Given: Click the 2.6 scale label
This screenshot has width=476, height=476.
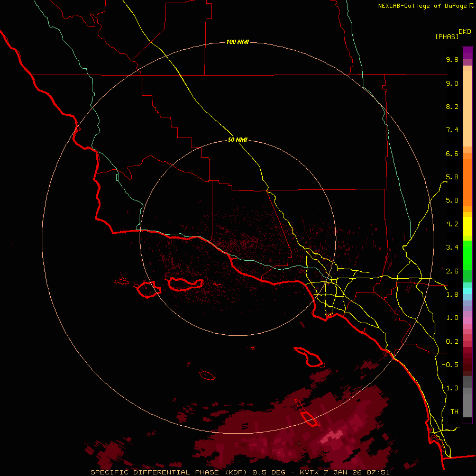Looking at the screenshot, I should pyautogui.click(x=452, y=271).
